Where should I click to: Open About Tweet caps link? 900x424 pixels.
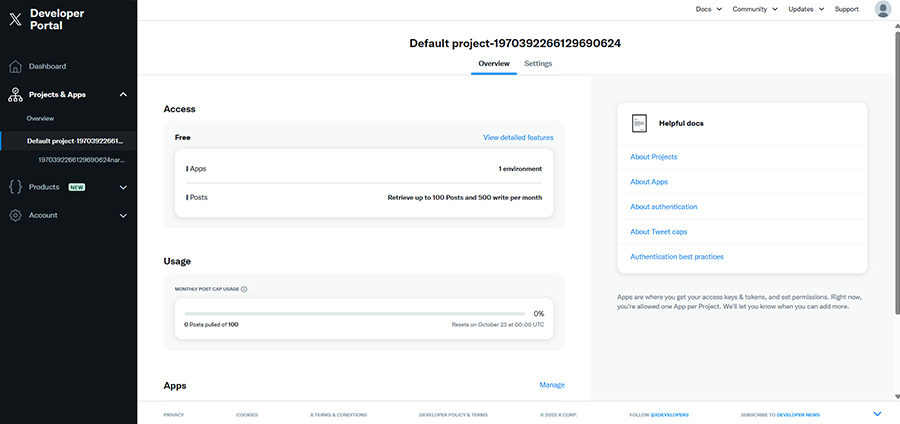(x=658, y=232)
